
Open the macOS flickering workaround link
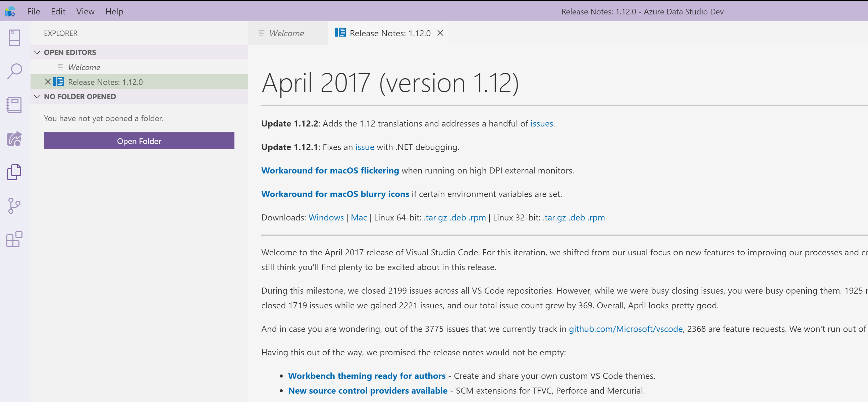coord(330,170)
